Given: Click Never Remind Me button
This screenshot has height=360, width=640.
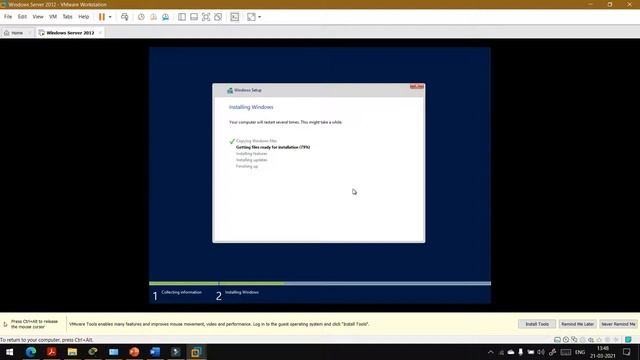Looking at the screenshot, I should pyautogui.click(x=618, y=324).
